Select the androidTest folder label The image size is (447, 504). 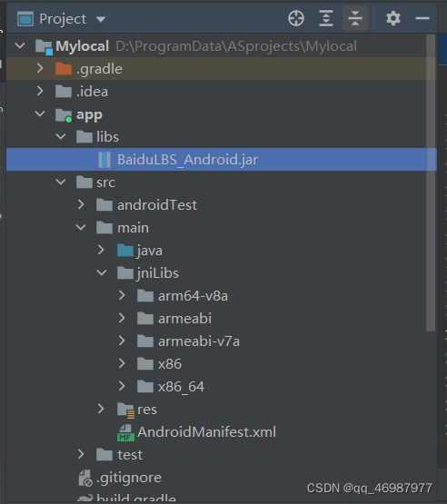157,205
